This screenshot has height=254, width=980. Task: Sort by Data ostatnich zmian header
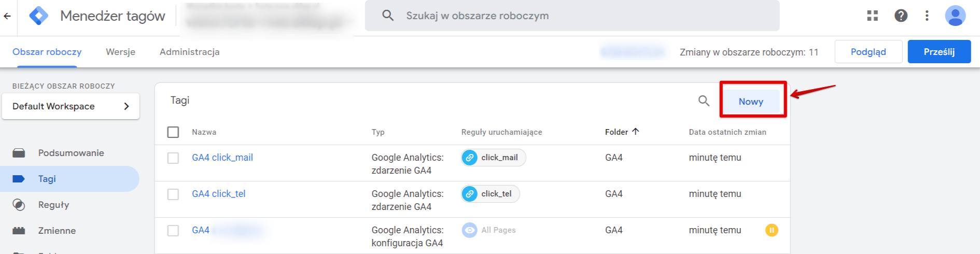pos(727,132)
